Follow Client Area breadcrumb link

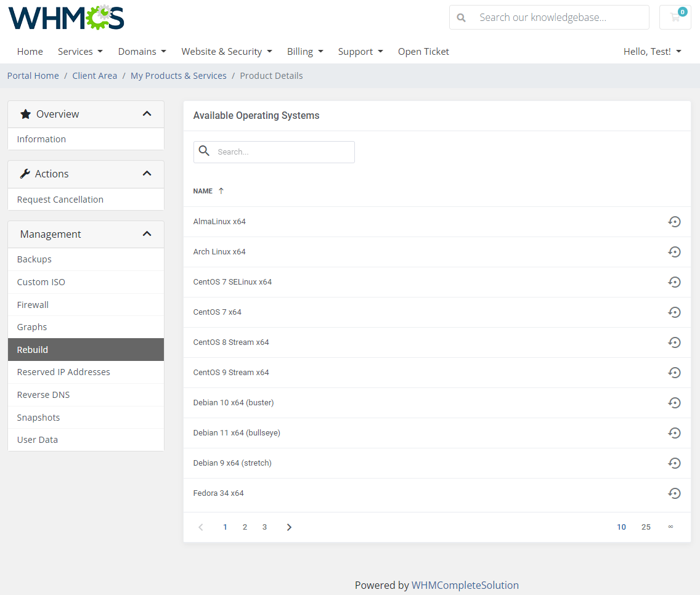click(x=95, y=76)
